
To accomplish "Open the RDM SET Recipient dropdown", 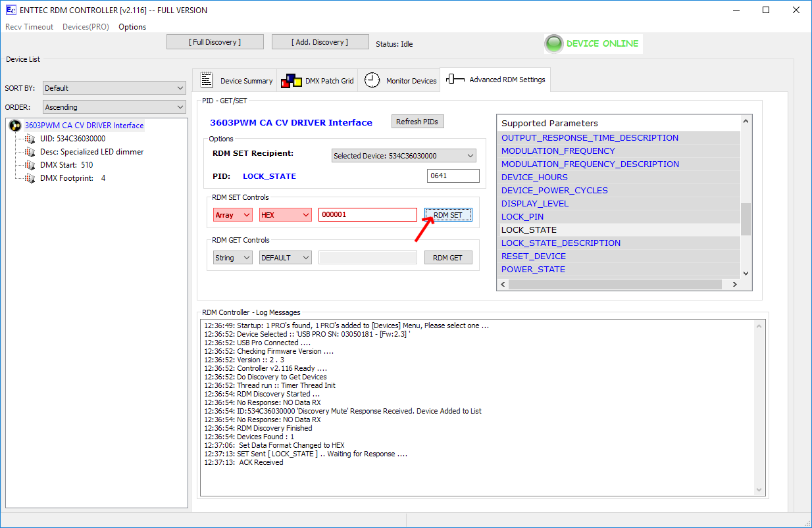I will tap(403, 156).
